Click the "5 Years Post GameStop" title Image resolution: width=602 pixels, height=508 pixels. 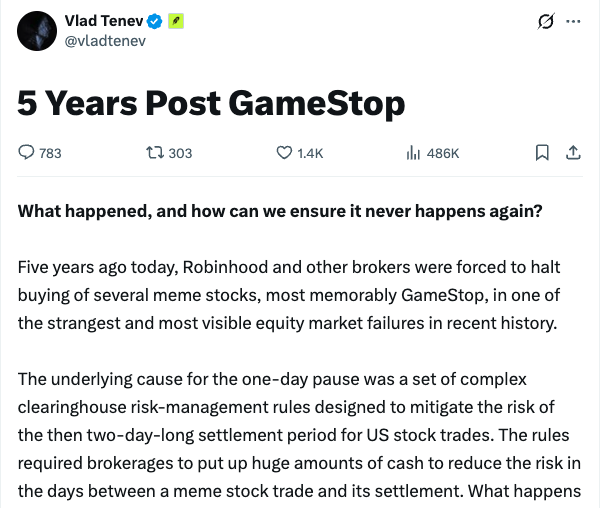point(211,102)
